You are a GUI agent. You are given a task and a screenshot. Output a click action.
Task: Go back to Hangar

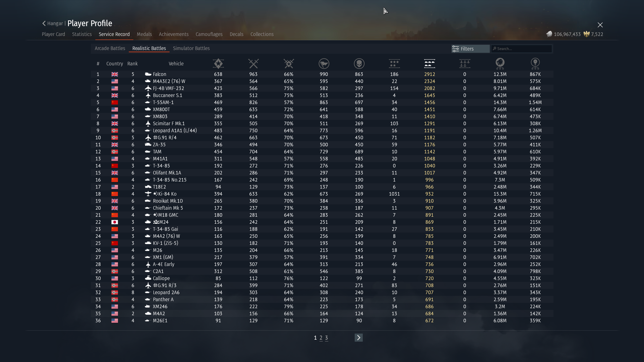coord(53,23)
